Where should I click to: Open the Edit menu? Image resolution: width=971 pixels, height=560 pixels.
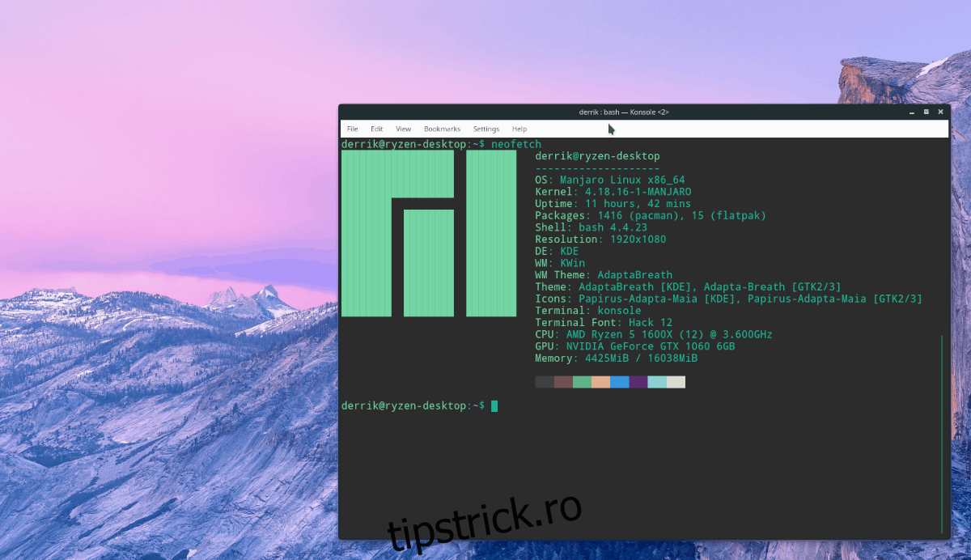pos(377,129)
